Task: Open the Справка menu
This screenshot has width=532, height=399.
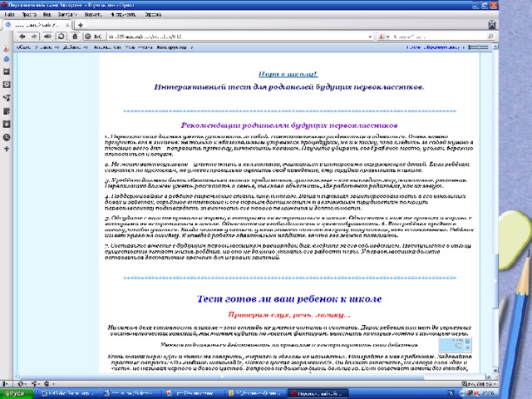Action: 153,15
